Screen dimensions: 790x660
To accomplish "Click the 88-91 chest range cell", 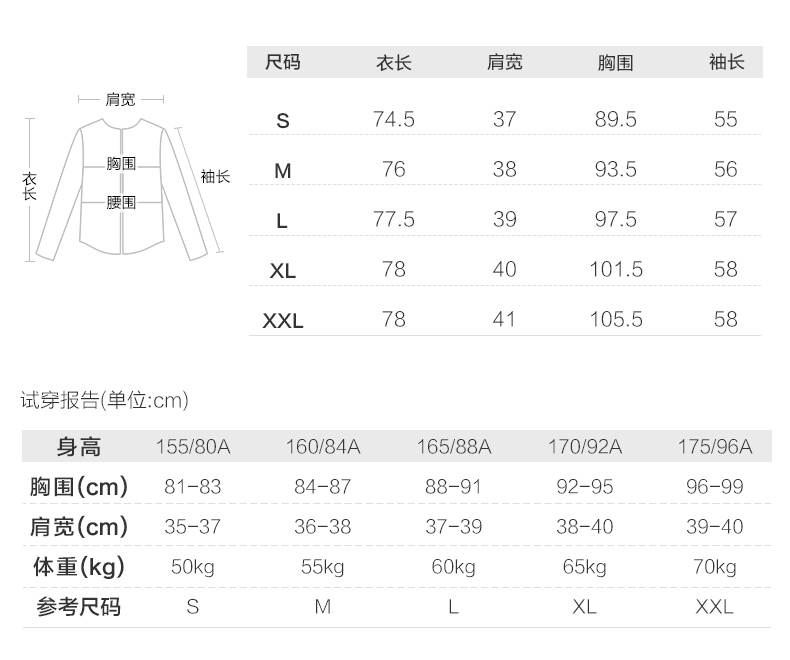I will click(453, 487).
